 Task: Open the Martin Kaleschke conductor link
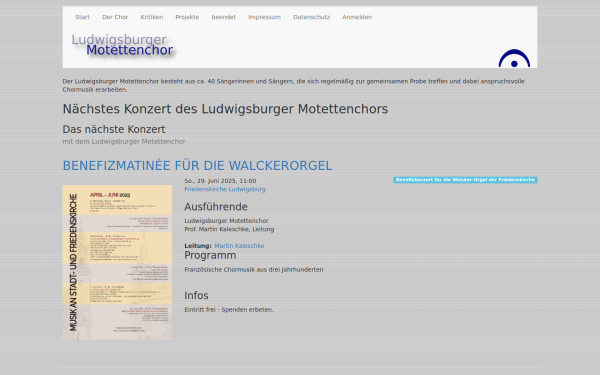(x=239, y=246)
